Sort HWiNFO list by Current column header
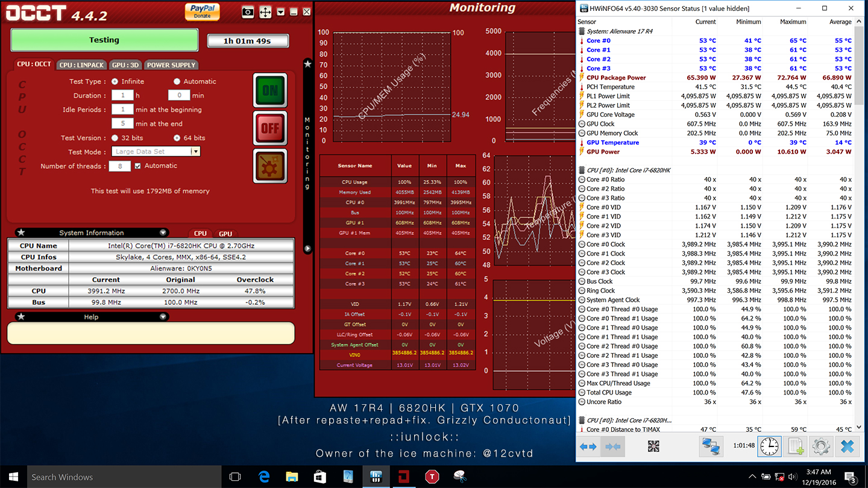This screenshot has height=488, width=868. pyautogui.click(x=705, y=22)
